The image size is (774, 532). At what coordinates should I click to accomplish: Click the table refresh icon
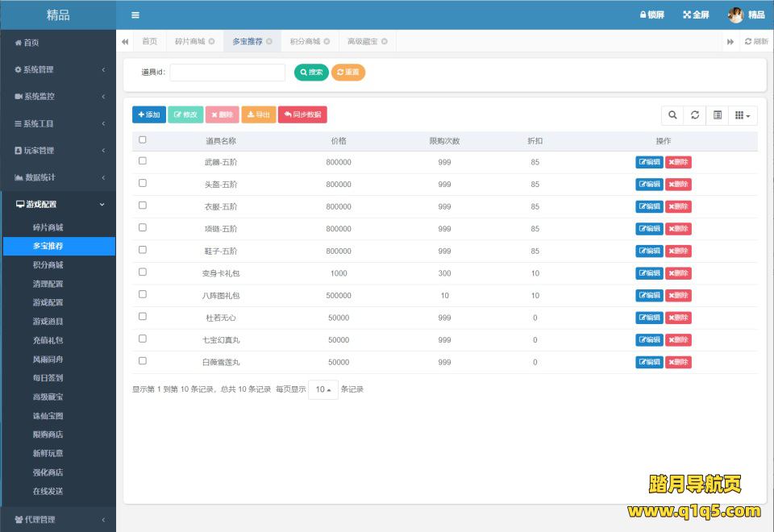click(695, 115)
